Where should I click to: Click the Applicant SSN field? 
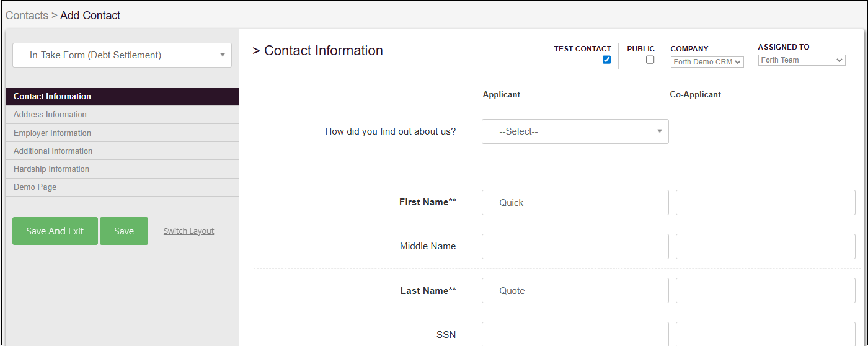coord(575,334)
